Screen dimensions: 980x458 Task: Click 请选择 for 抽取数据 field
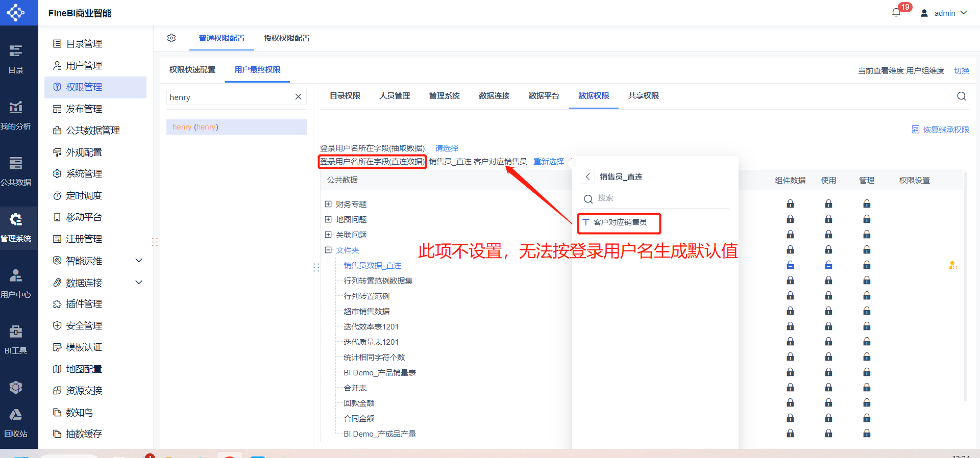pyautogui.click(x=447, y=148)
